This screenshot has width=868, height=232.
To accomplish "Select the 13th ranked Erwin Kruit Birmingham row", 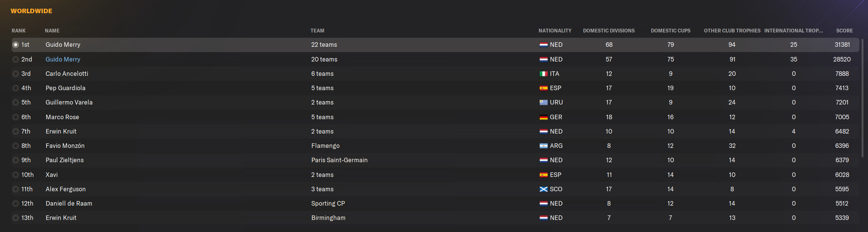I will click(435, 218).
